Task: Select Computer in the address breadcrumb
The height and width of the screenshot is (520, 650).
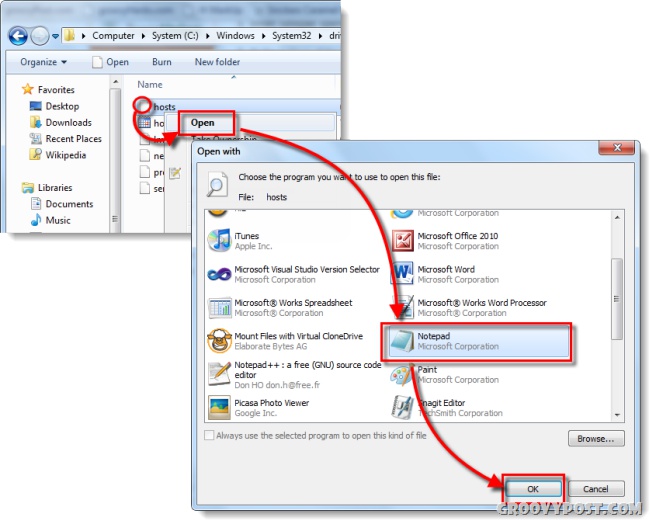Action: click(113, 36)
